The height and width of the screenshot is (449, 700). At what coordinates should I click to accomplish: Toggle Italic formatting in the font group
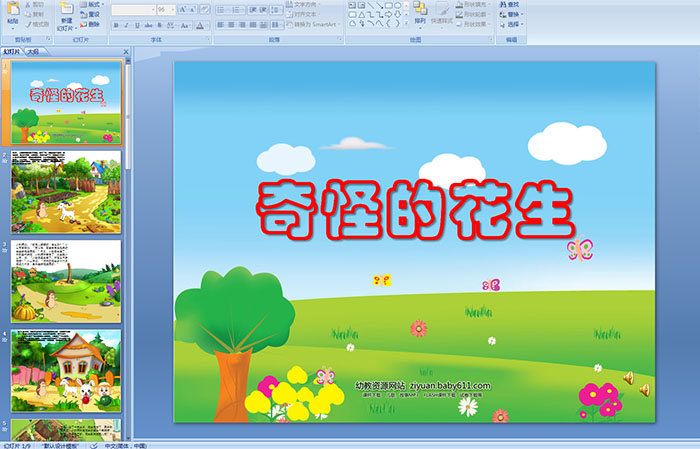pyautogui.click(x=127, y=25)
